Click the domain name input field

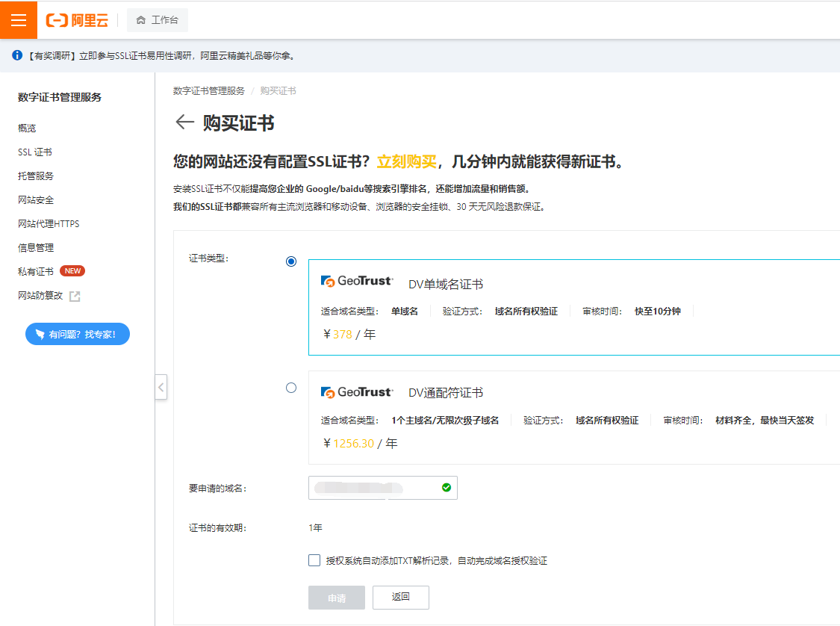point(373,488)
